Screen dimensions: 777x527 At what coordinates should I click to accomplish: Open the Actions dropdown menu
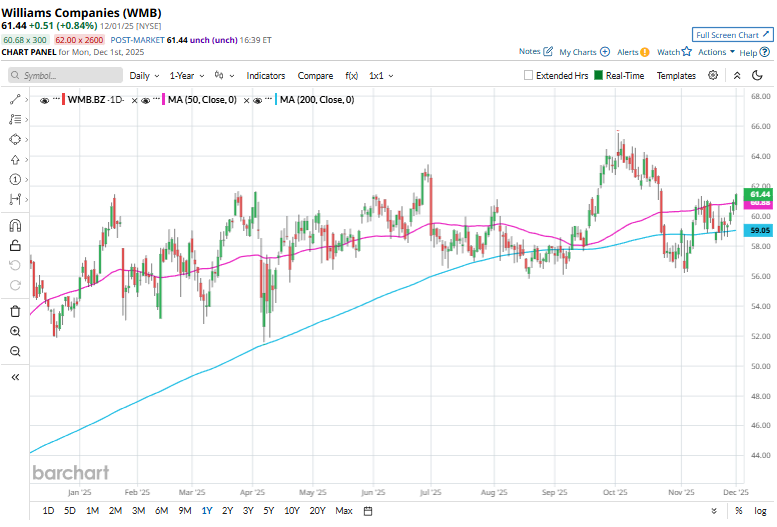[x=716, y=52]
